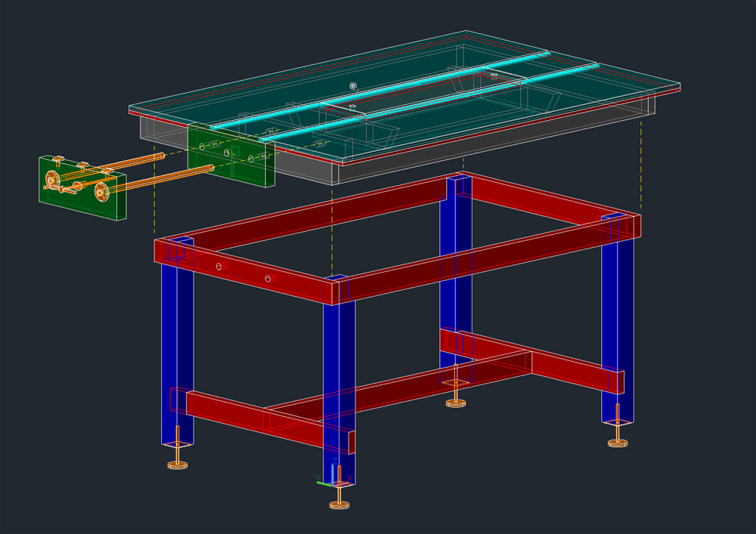This screenshot has height=534, width=756.
Task: Select the front cyan T-track rail
Action: click(x=423, y=101)
